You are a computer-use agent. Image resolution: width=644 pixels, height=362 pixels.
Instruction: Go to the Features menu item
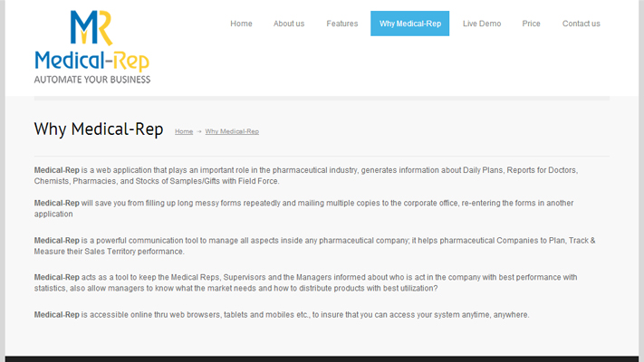click(x=342, y=24)
